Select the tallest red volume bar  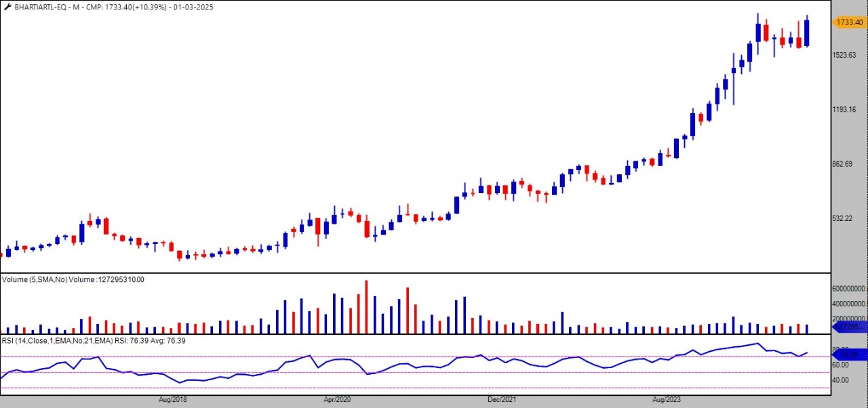tap(366, 307)
